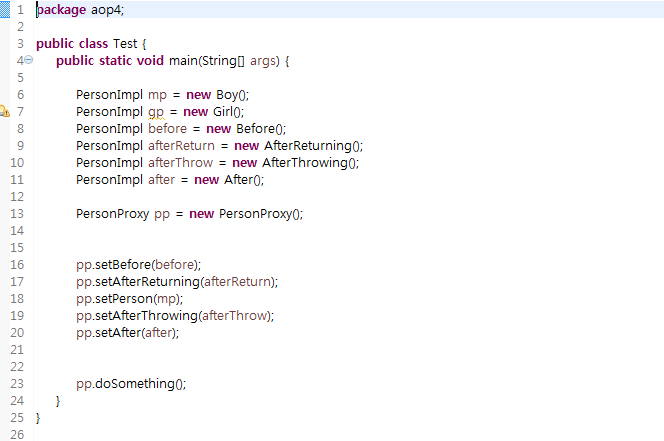Click 'Boy()' constructor call on line 6

coord(232,95)
